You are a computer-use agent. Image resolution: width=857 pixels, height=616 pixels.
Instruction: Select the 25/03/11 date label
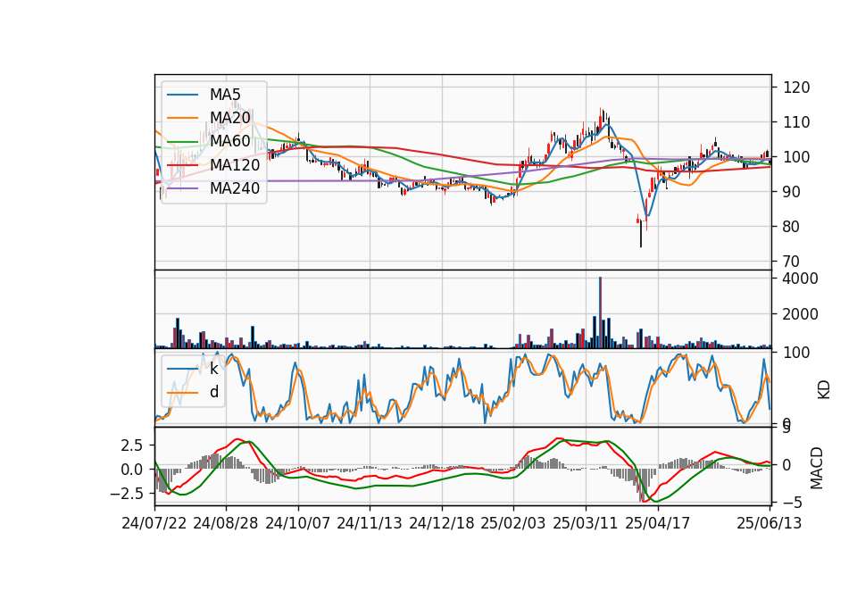pyautogui.click(x=586, y=523)
